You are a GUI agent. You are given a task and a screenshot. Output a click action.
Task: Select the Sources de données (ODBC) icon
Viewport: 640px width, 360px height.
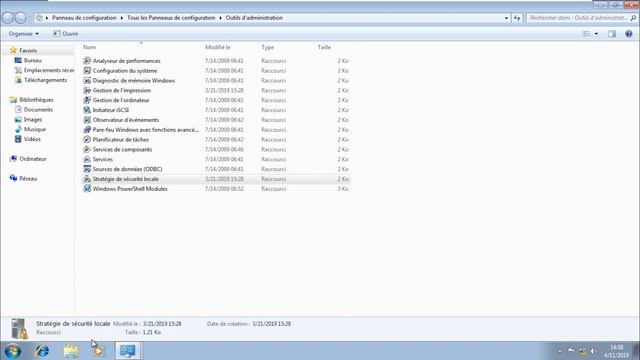(x=87, y=169)
